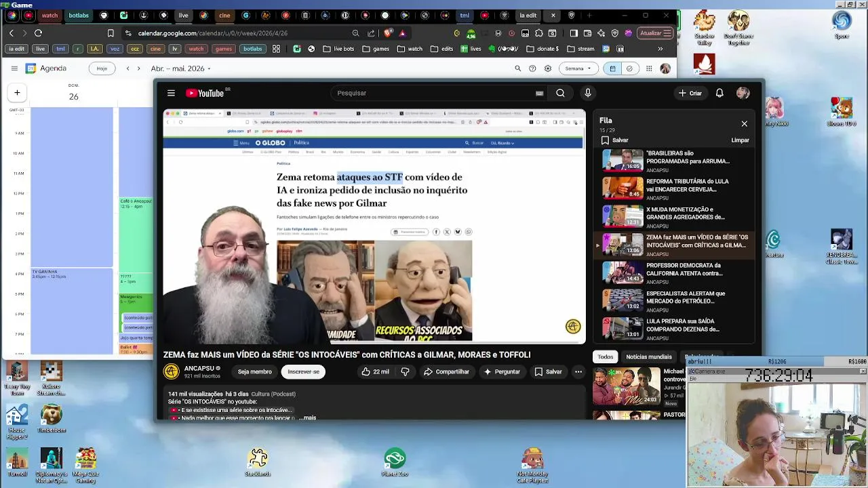This screenshot has width=868, height=488.
Task: Open the YouTube account avatar menu
Action: (743, 93)
